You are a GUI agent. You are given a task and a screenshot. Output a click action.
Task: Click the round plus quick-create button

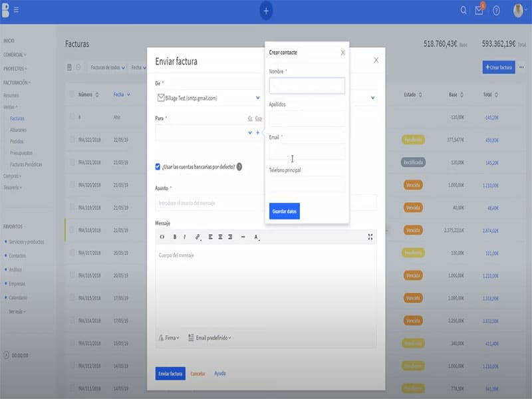pyautogui.click(x=266, y=11)
